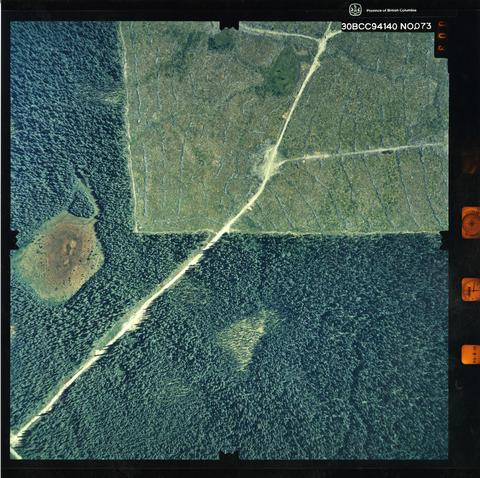Click the bottom orange data card in margin
The height and width of the screenshot is (478, 480).
pos(471,354)
